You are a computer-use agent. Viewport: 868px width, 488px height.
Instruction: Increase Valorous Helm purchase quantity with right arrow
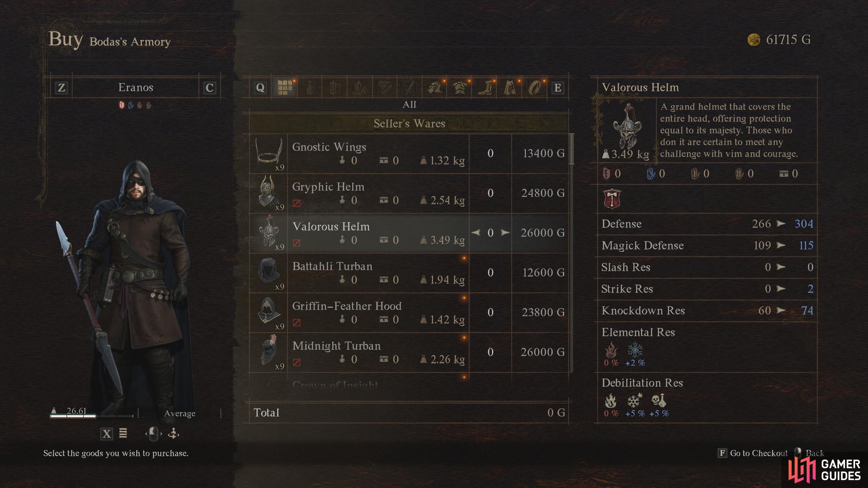click(x=505, y=232)
